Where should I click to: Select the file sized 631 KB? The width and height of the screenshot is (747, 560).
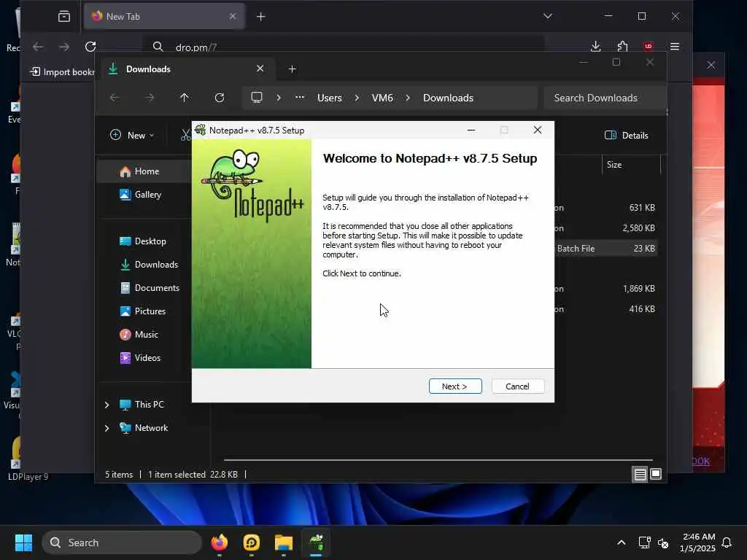(606, 208)
